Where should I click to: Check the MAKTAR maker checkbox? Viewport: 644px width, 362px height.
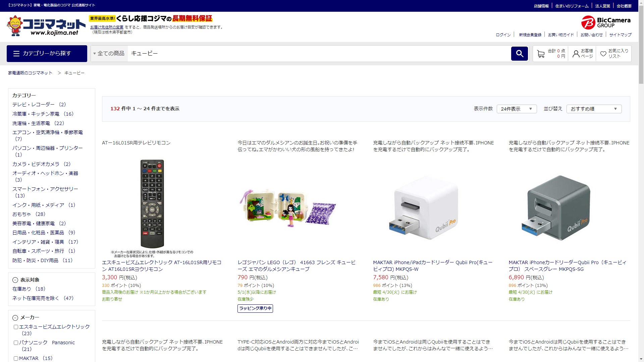[x=16, y=359]
